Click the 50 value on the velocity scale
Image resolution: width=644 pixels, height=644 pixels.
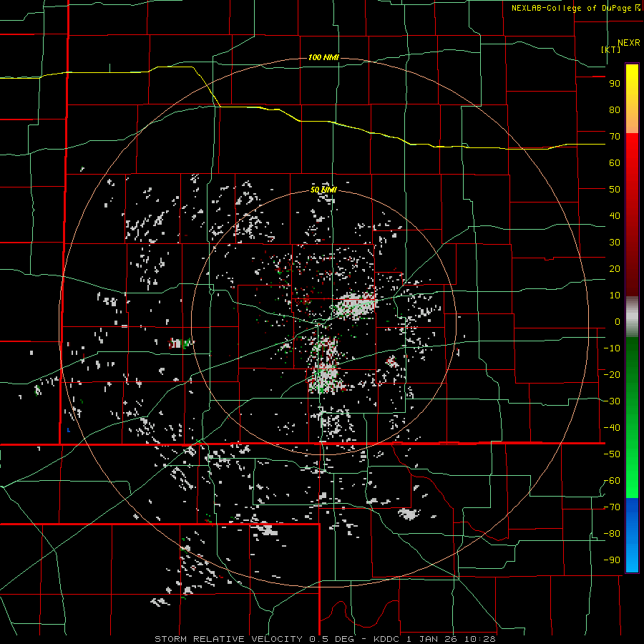[615, 190]
